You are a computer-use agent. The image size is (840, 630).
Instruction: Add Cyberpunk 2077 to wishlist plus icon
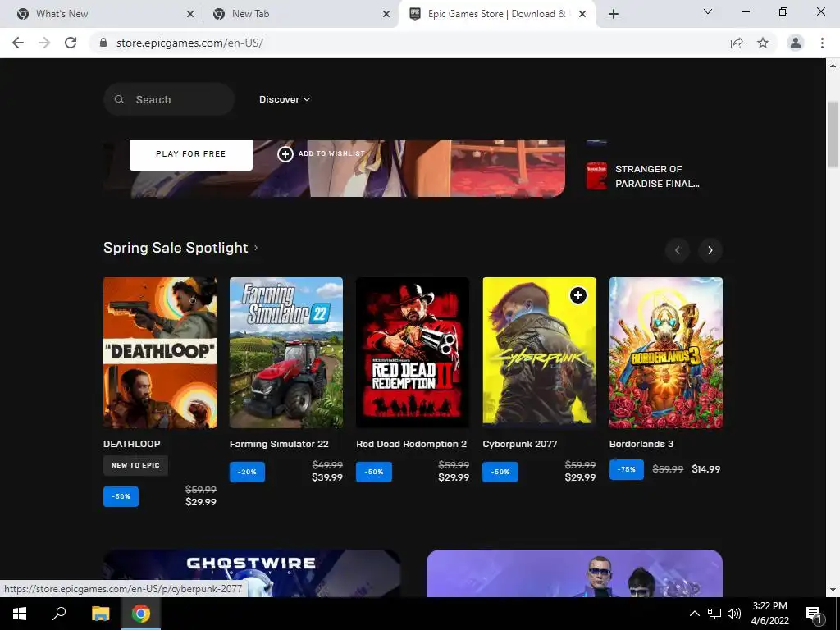tap(578, 295)
